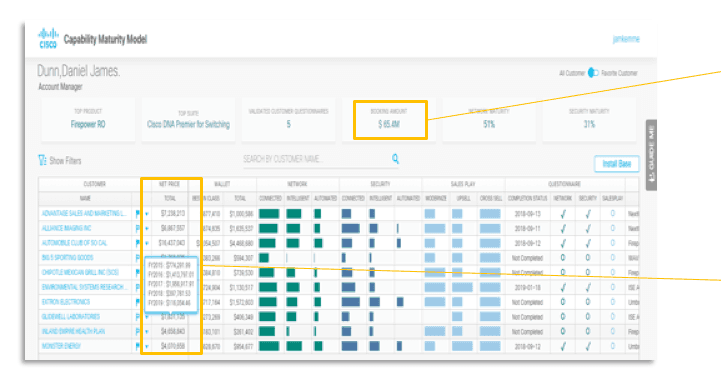Click the Sales Play Upsell column header
This screenshot has width=721, height=386.
pyautogui.click(x=463, y=198)
